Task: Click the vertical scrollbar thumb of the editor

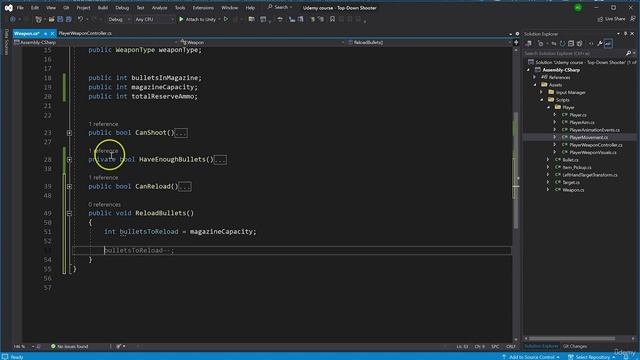Action: coord(516,171)
